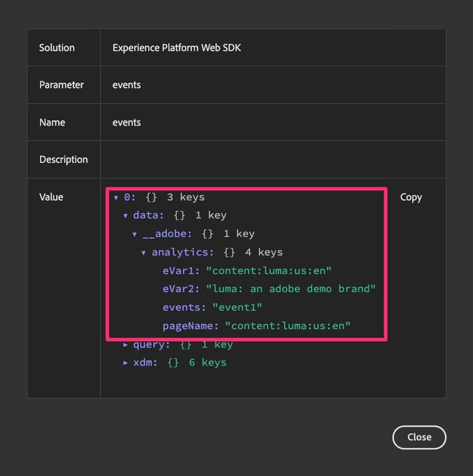Collapse the data node
This screenshot has width=473, height=476.
tap(126, 216)
